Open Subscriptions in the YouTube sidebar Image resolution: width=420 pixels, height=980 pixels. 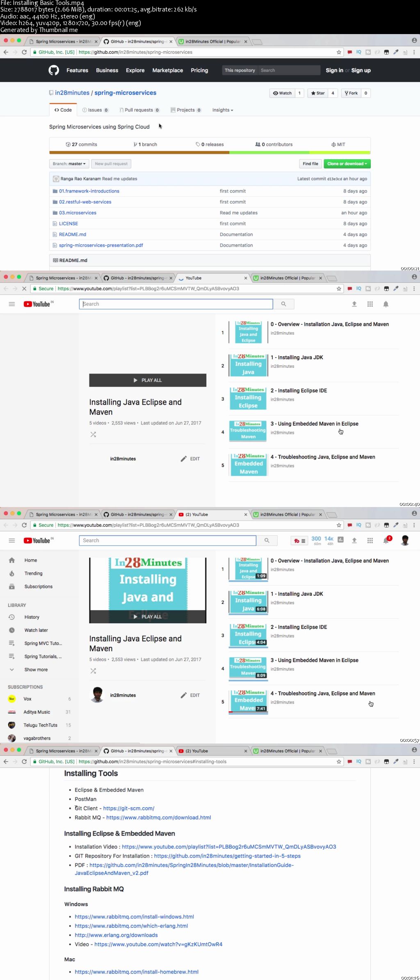[38, 586]
